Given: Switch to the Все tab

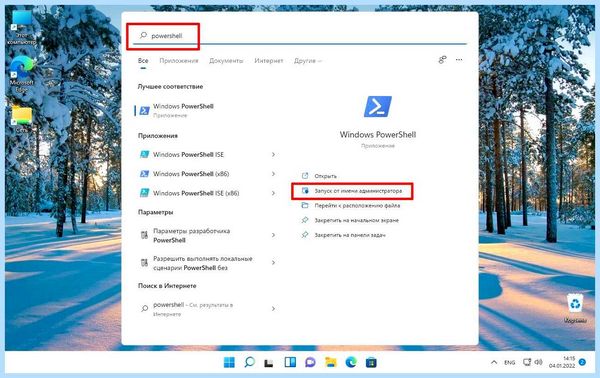Looking at the screenshot, I should (143, 60).
